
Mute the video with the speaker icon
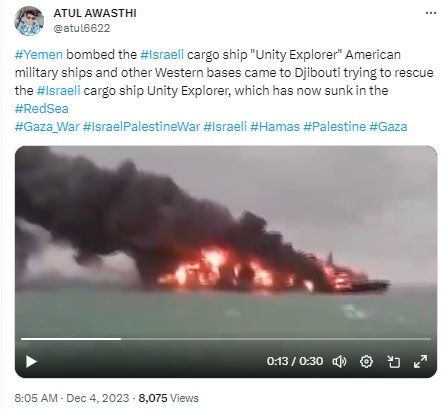[339, 361]
